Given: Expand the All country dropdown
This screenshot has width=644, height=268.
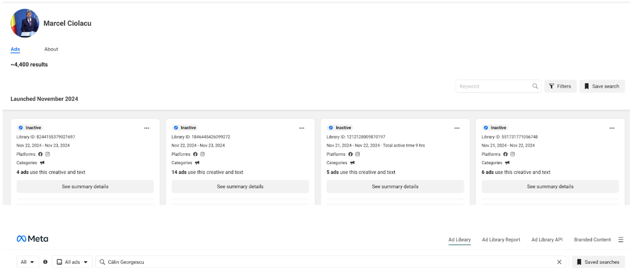Looking at the screenshot, I should (x=27, y=262).
